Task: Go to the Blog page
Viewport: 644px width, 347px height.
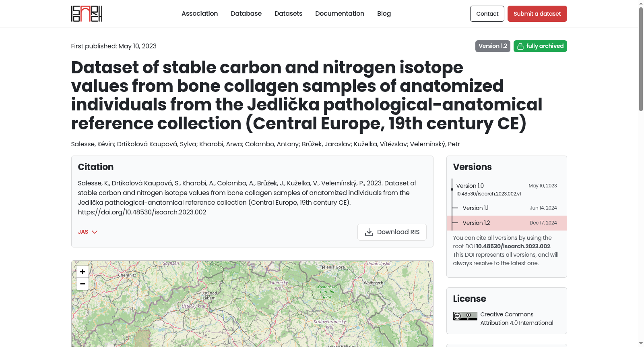Action: (384, 14)
